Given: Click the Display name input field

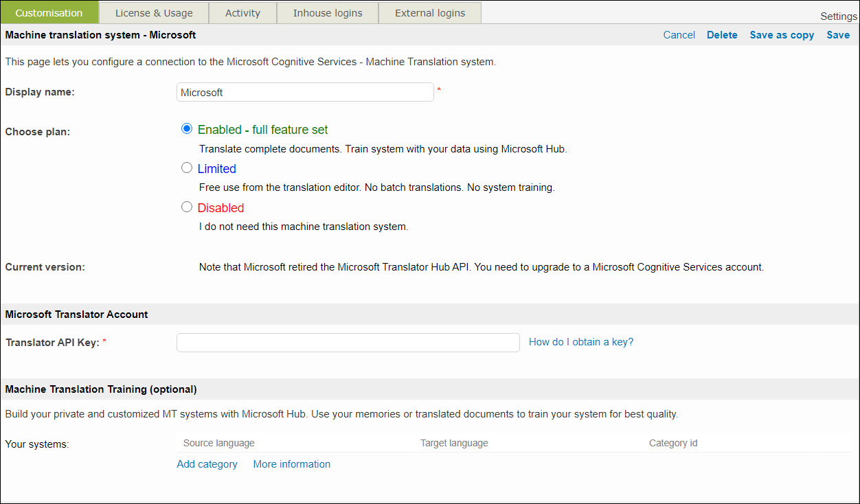Looking at the screenshot, I should click(x=305, y=91).
